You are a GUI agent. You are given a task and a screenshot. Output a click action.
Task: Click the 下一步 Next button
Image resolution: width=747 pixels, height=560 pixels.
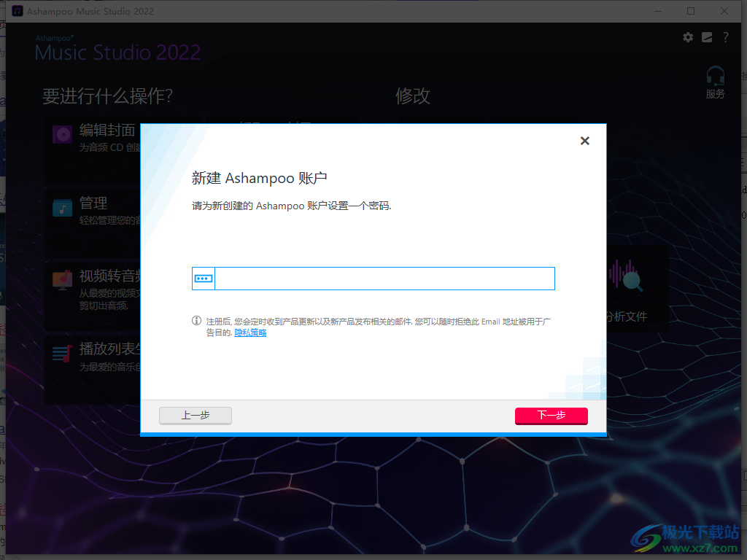[551, 416]
